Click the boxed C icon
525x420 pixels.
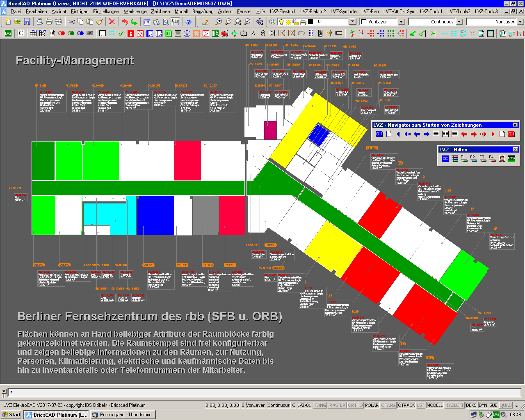[21, 33]
